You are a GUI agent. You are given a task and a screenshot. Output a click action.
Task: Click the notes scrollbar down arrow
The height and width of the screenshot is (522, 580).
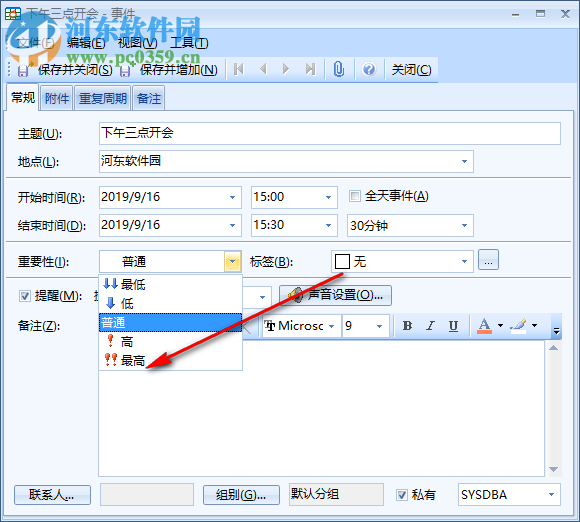tap(553, 469)
